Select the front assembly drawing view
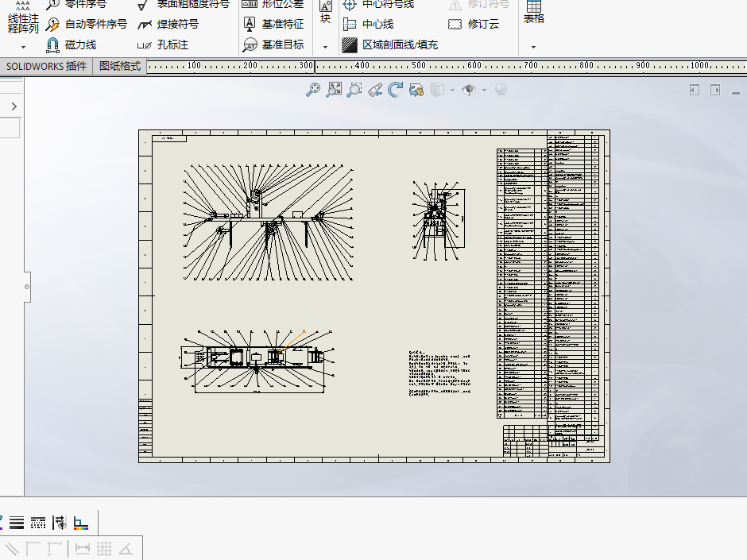 pos(269,222)
